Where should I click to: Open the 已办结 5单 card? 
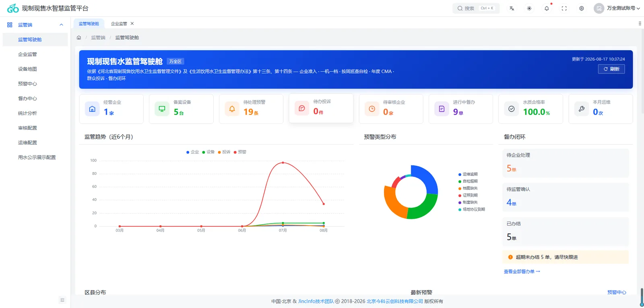point(566,232)
